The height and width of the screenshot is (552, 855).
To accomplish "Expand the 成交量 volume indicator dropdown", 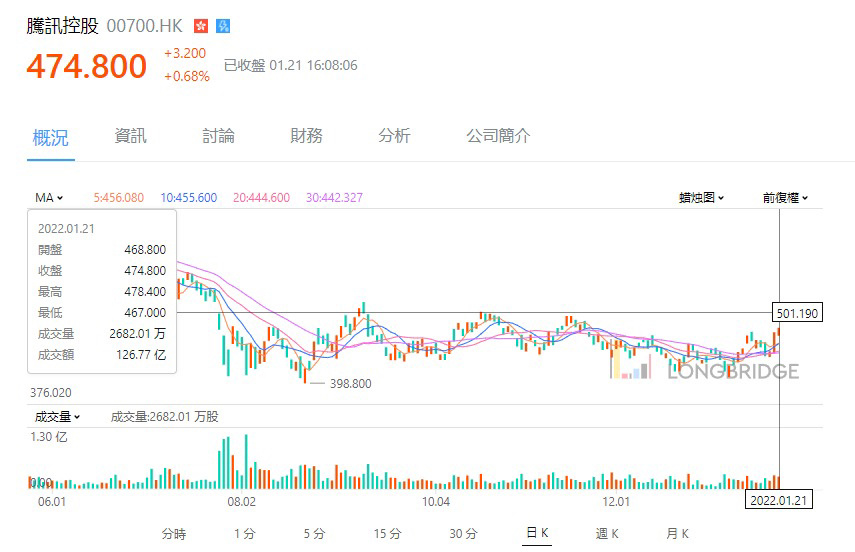I will pyautogui.click(x=58, y=417).
